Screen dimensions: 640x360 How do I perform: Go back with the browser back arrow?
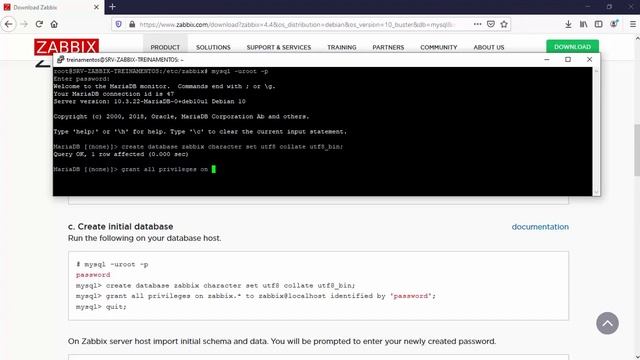[x=9, y=24]
